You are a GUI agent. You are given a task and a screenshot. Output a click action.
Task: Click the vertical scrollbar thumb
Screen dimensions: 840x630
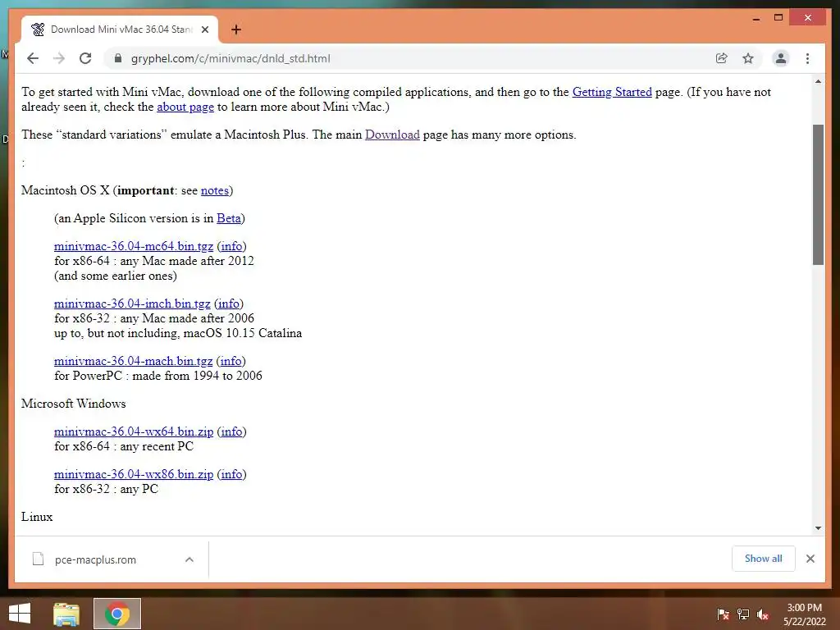[x=818, y=194]
